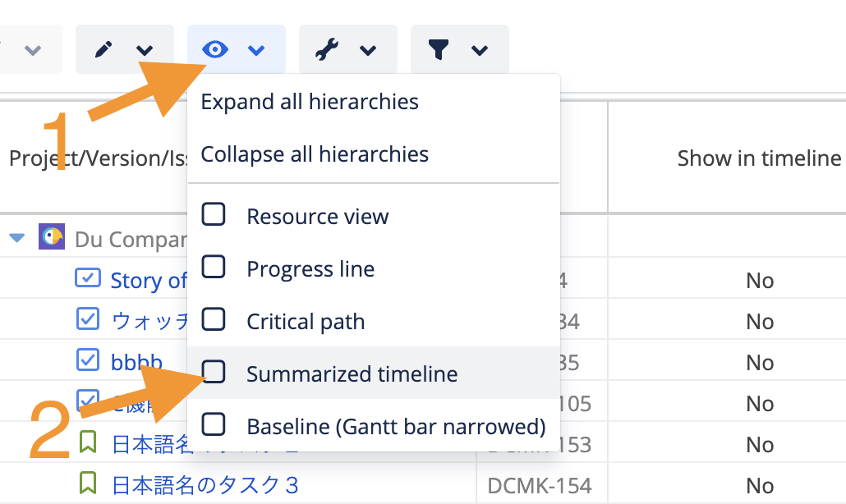
Task: Click the green bookmark icon beside 日本語名のタスク３
Action: tap(87, 484)
